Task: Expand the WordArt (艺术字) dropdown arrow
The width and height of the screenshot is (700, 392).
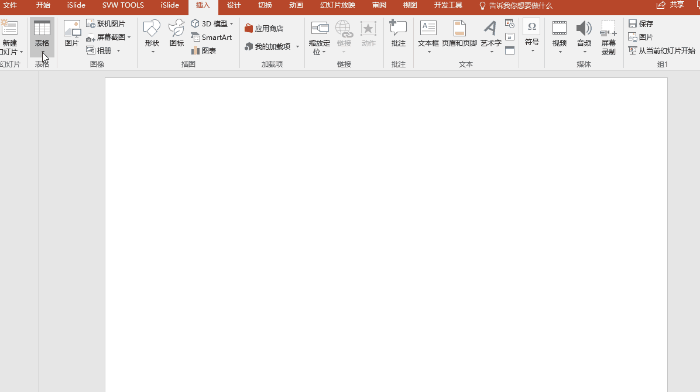Action: 492,52
